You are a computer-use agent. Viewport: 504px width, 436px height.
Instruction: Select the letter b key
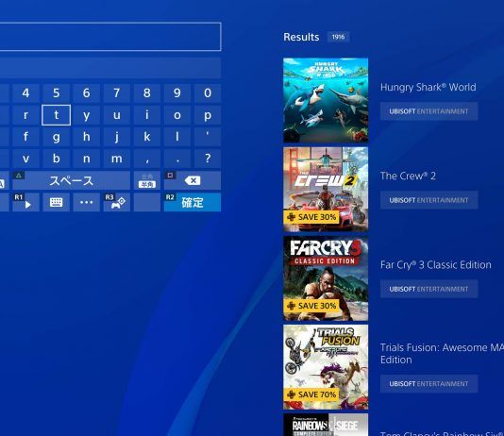(x=56, y=159)
